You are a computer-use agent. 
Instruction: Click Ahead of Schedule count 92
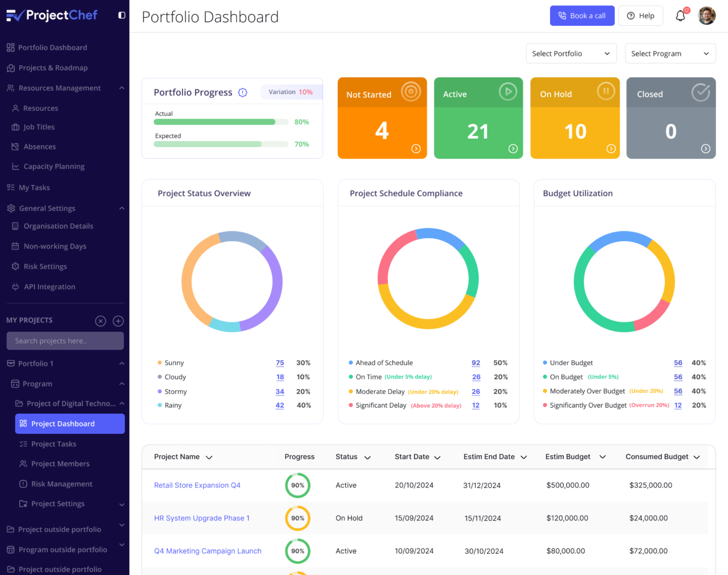point(476,363)
